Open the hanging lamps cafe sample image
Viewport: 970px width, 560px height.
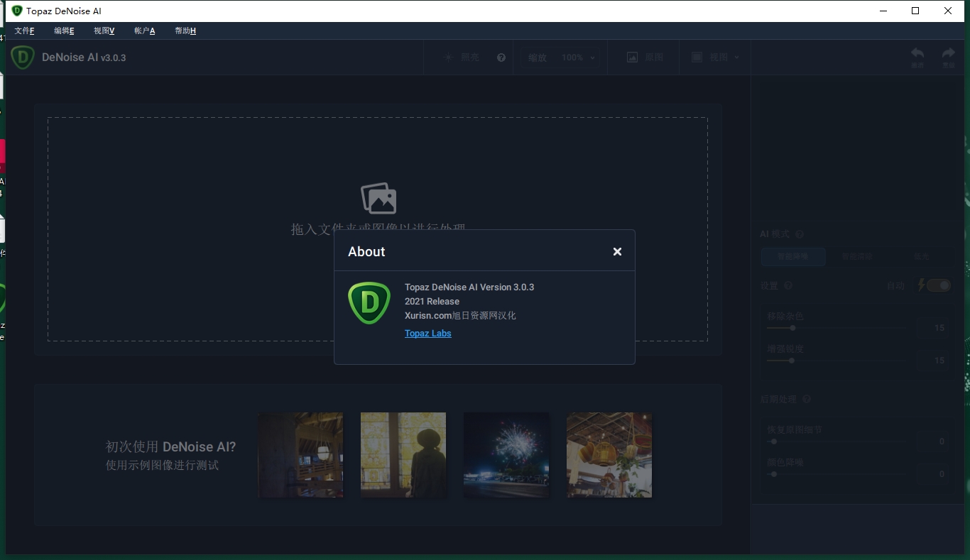click(609, 455)
